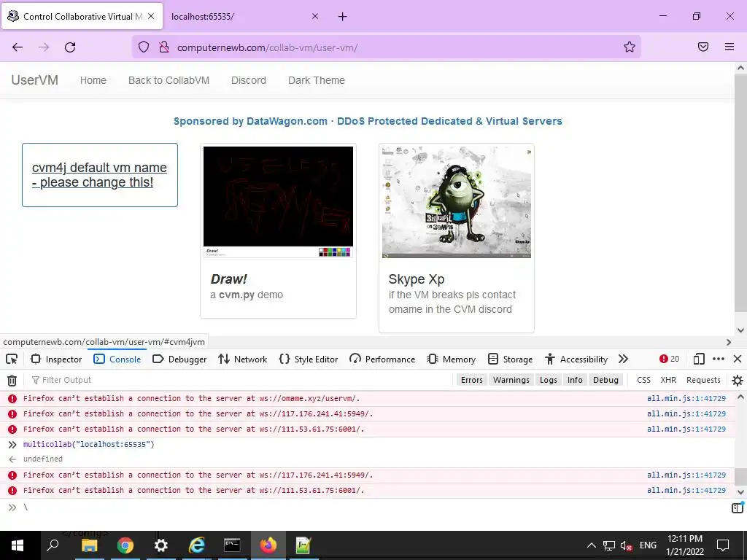Open the Windows Start menu
This screenshot has width=747, height=560.
pyautogui.click(x=18, y=545)
